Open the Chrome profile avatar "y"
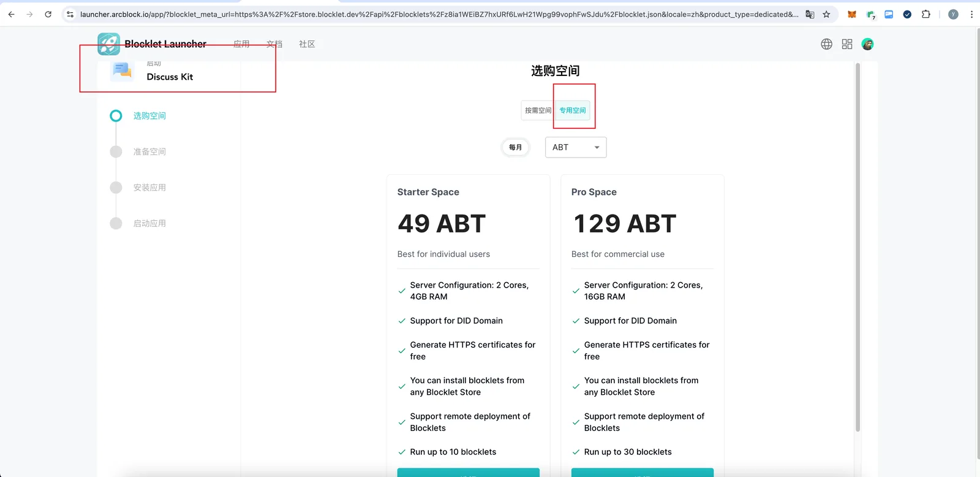 pyautogui.click(x=953, y=14)
